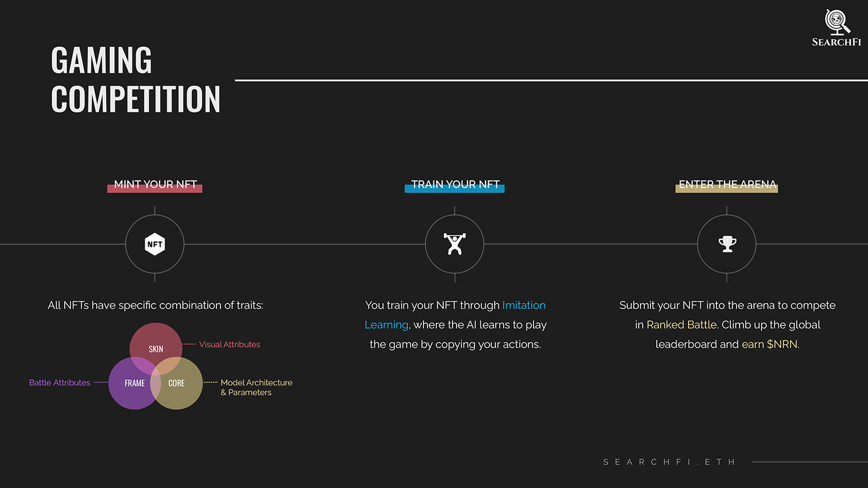868x488 pixels.
Task: Select the CORE circle in diagram
Action: coord(176,383)
